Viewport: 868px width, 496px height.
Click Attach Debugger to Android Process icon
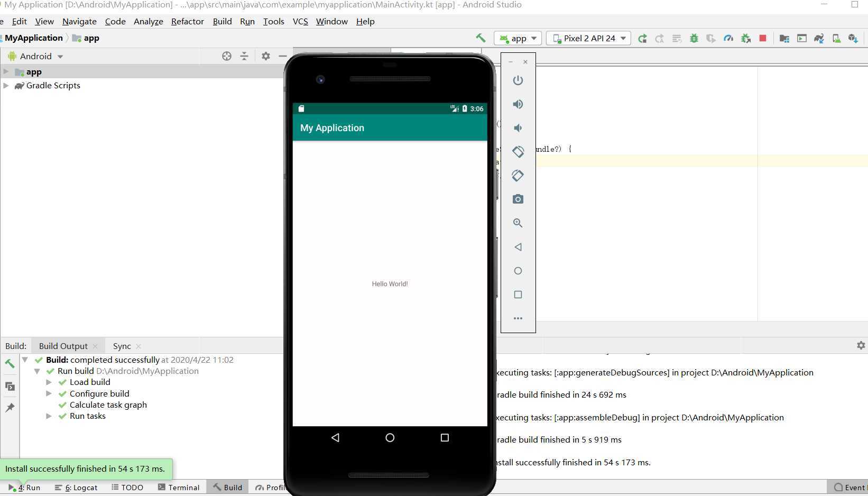[x=746, y=38]
